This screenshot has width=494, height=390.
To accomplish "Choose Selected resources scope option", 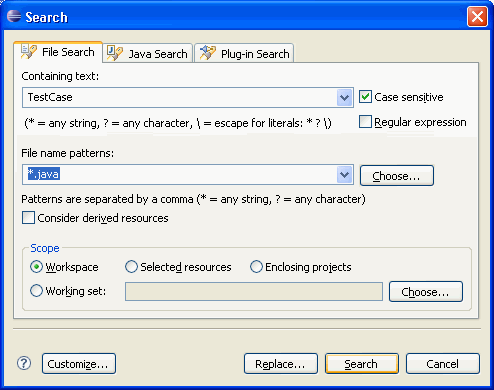I will (x=131, y=267).
